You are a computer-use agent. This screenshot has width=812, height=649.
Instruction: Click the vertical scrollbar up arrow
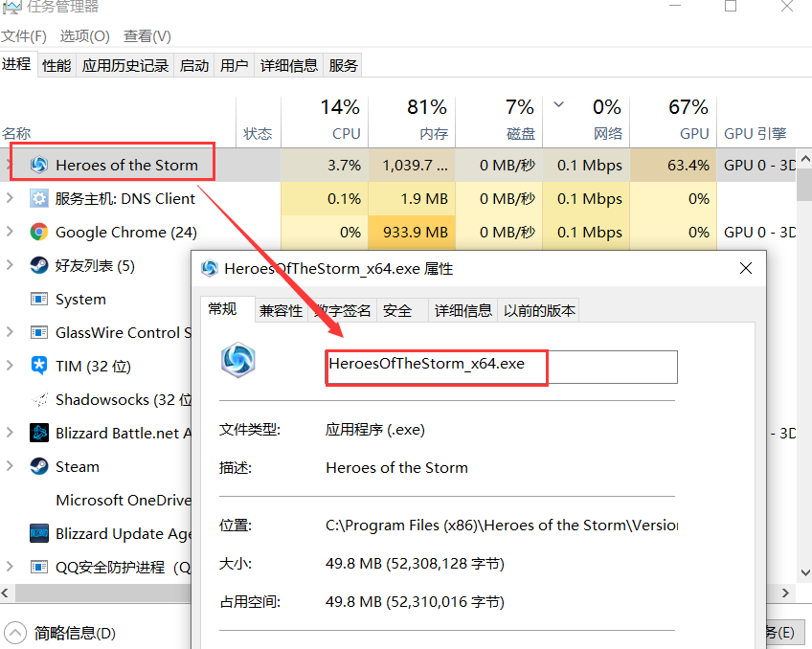click(x=804, y=158)
